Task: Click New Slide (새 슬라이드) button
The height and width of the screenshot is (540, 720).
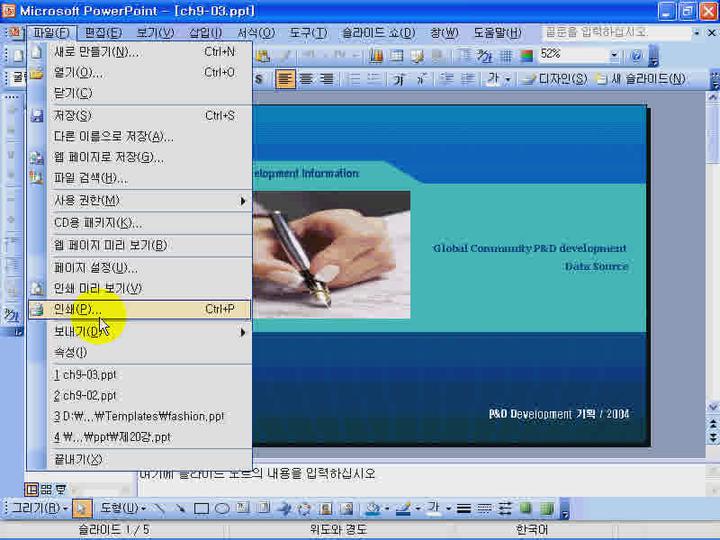Action: (x=640, y=79)
